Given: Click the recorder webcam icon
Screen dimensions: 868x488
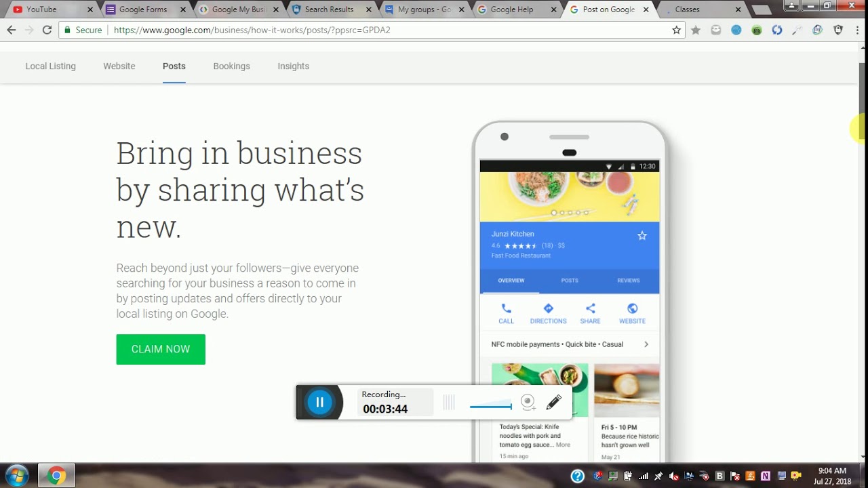Looking at the screenshot, I should point(528,403).
